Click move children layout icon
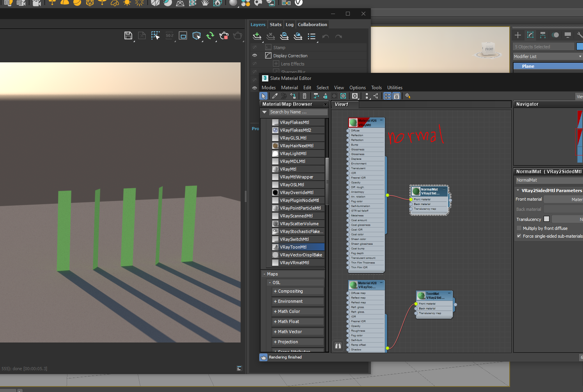 coord(316,96)
